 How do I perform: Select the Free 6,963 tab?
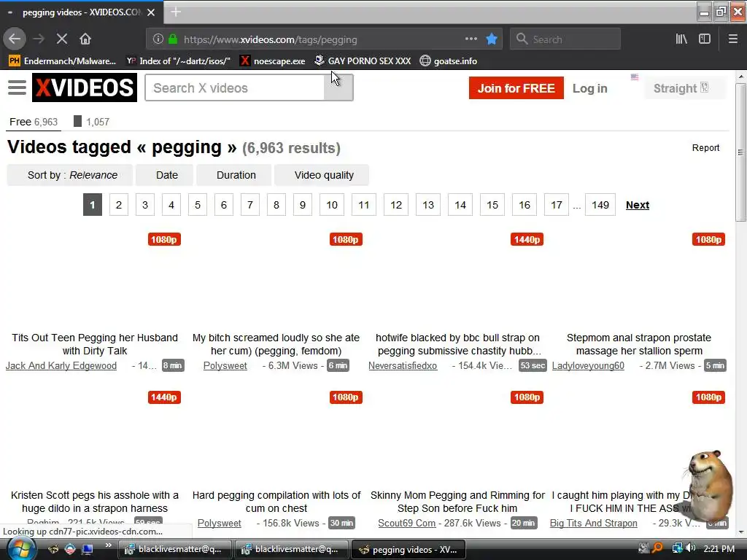tap(34, 122)
